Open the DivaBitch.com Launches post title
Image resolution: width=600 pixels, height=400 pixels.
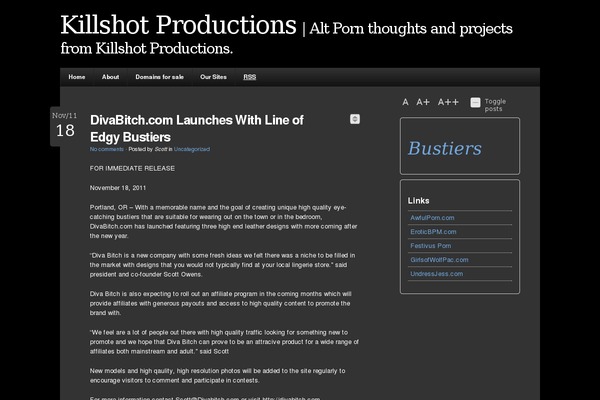click(197, 129)
